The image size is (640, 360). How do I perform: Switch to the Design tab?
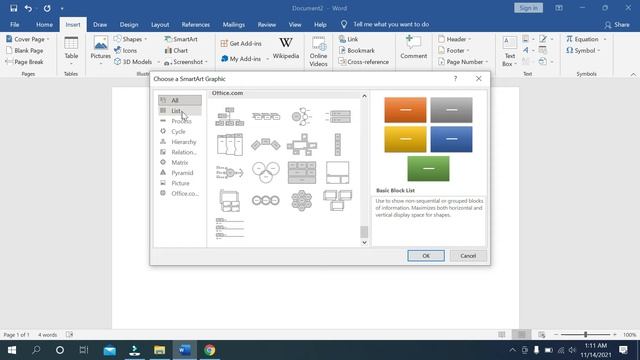pyautogui.click(x=129, y=24)
